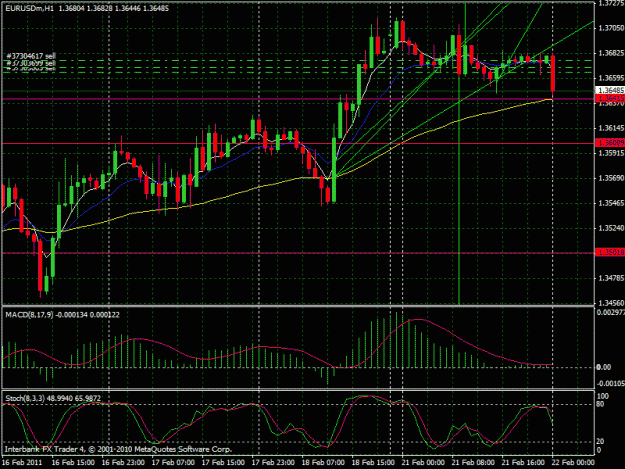Click the red 1.36009 price level tag
This screenshot has height=469, width=625.
coord(610,143)
